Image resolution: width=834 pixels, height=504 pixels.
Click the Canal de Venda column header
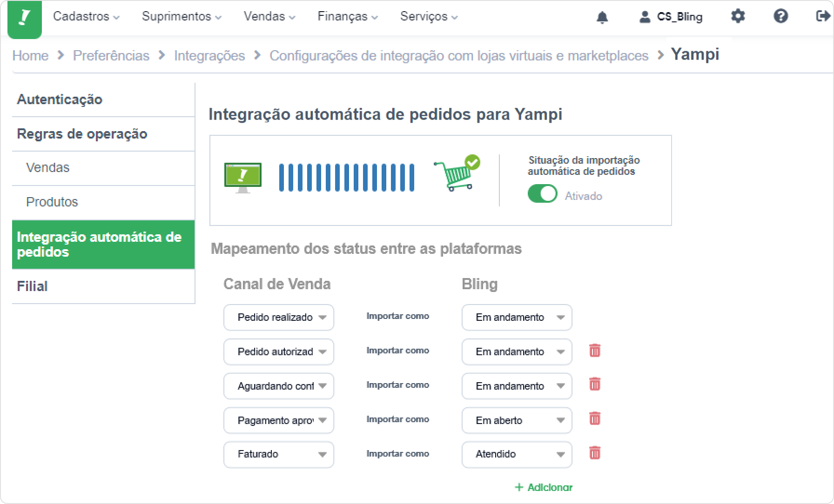277,284
